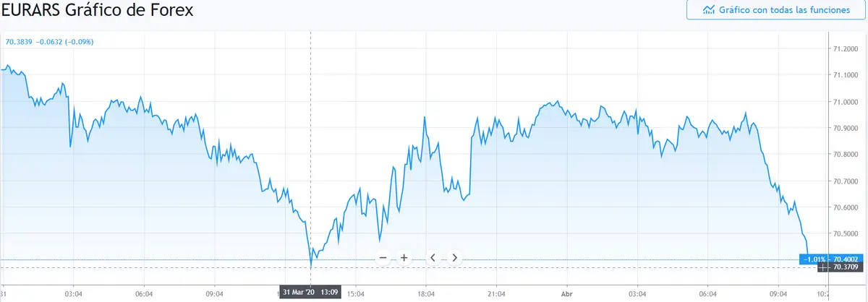Click the 70.6000 price axis label
The height and width of the screenshot is (302, 868).
tap(847, 207)
